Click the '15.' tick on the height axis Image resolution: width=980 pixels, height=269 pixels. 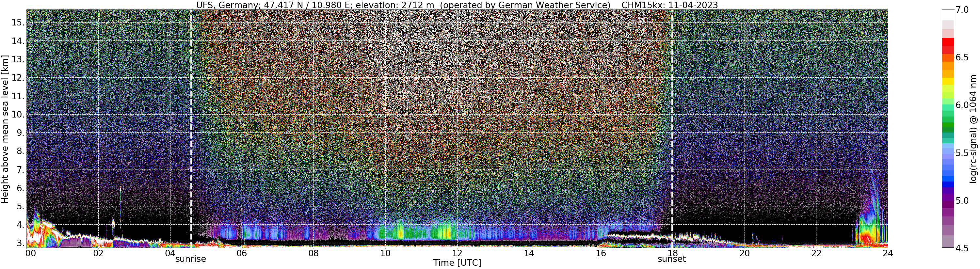coord(18,23)
